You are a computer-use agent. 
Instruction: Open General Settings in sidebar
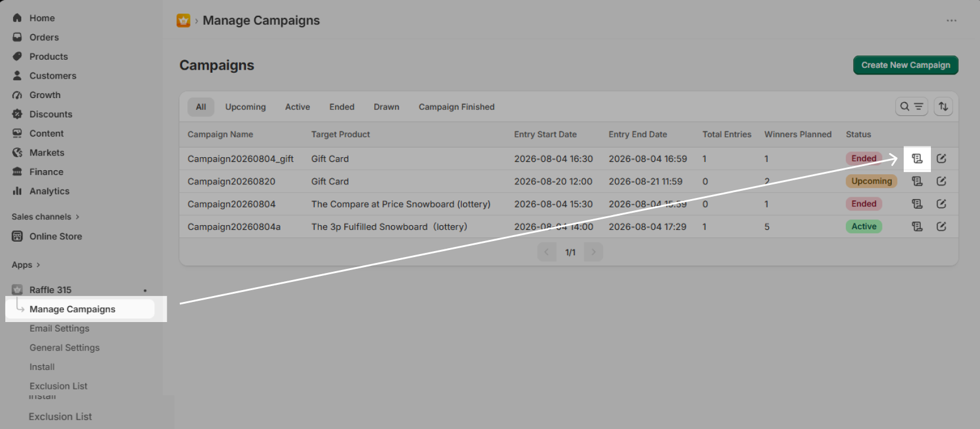(64, 347)
